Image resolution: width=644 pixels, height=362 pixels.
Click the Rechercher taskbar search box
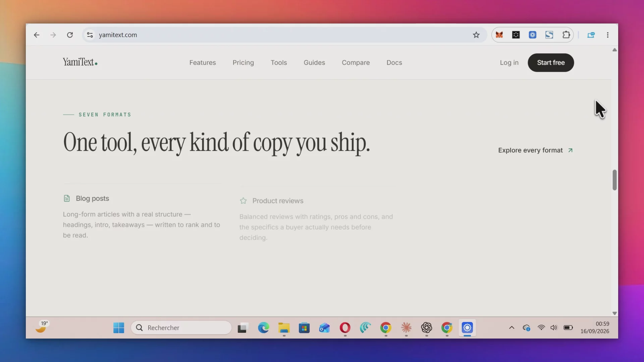point(181,328)
